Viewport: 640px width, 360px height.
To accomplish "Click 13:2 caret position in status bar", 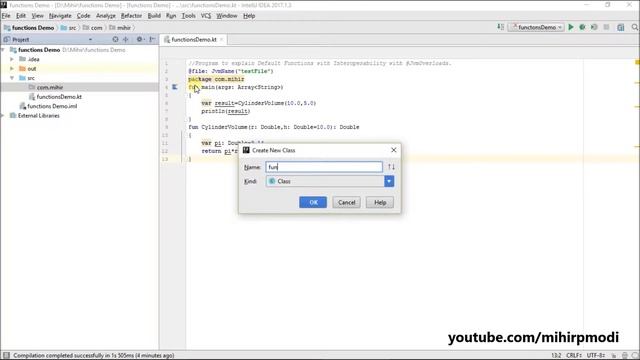I will pos(556,356).
